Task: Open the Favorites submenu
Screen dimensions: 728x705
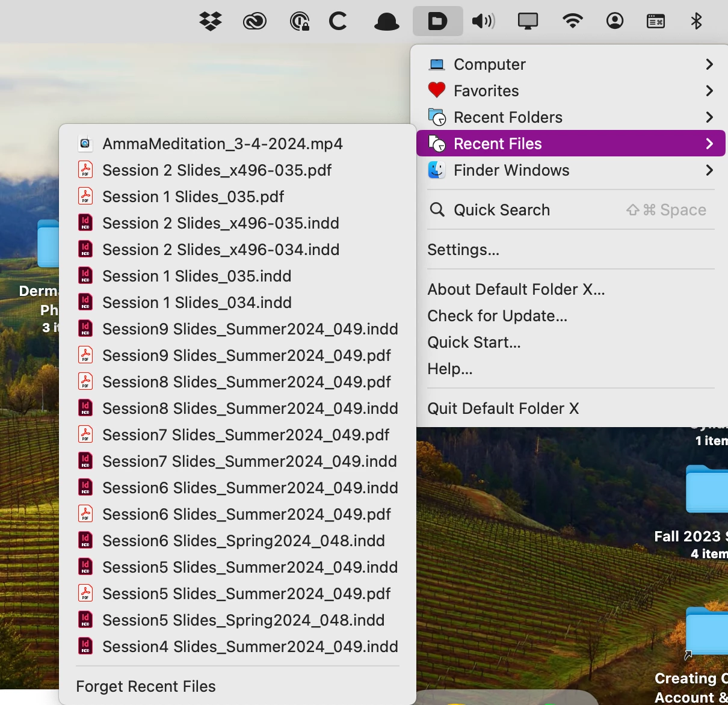Action: pyautogui.click(x=570, y=91)
